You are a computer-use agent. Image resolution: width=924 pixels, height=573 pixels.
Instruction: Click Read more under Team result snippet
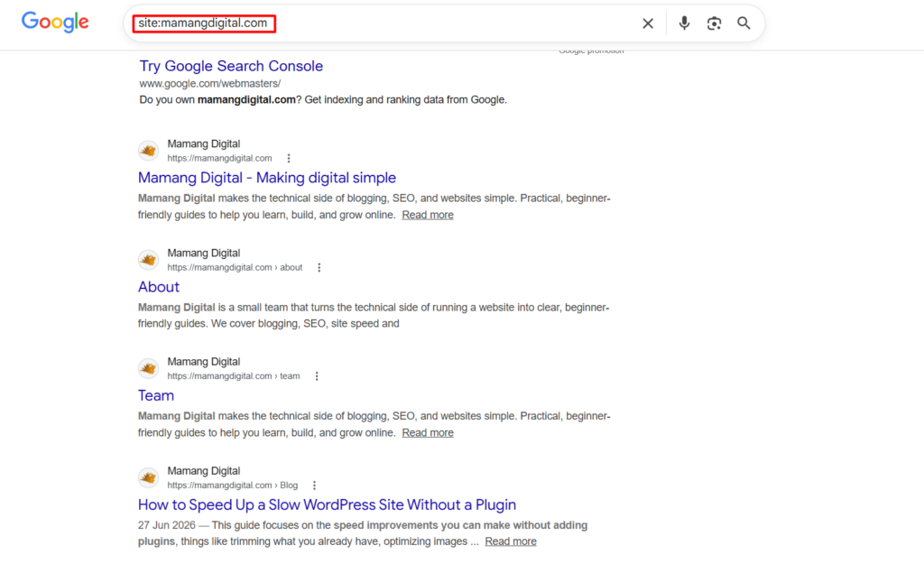(428, 433)
